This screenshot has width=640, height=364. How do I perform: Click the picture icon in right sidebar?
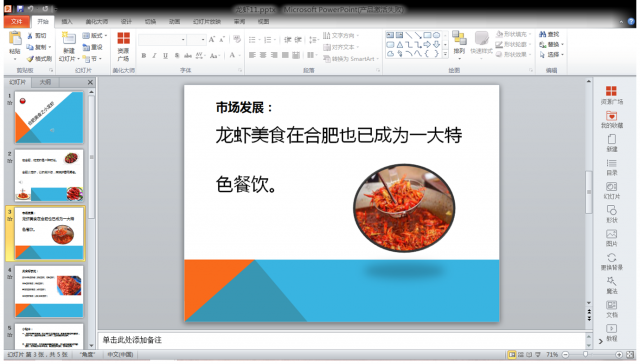point(611,234)
